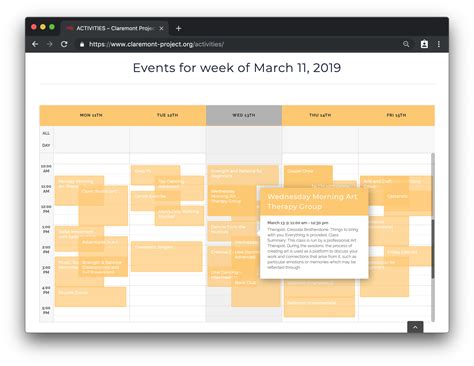Open Strength & Balance Osteoporosis event on Monday
The width and height of the screenshot is (474, 366).
click(x=103, y=267)
